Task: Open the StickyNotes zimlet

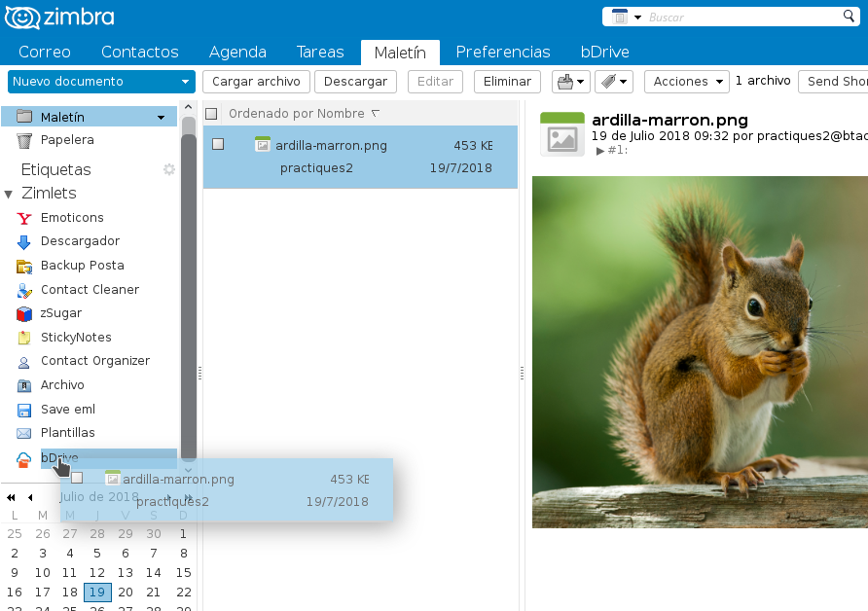Action: click(76, 337)
